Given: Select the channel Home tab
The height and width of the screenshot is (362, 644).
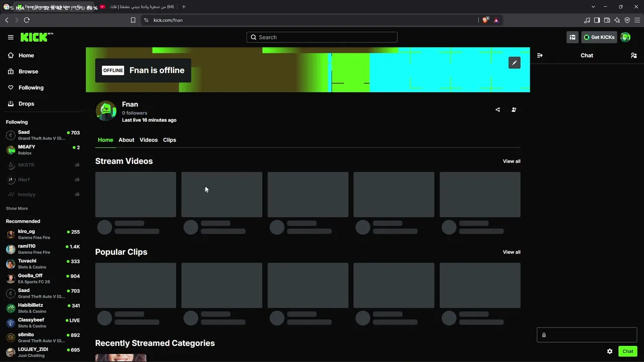Looking at the screenshot, I should coord(105,140).
